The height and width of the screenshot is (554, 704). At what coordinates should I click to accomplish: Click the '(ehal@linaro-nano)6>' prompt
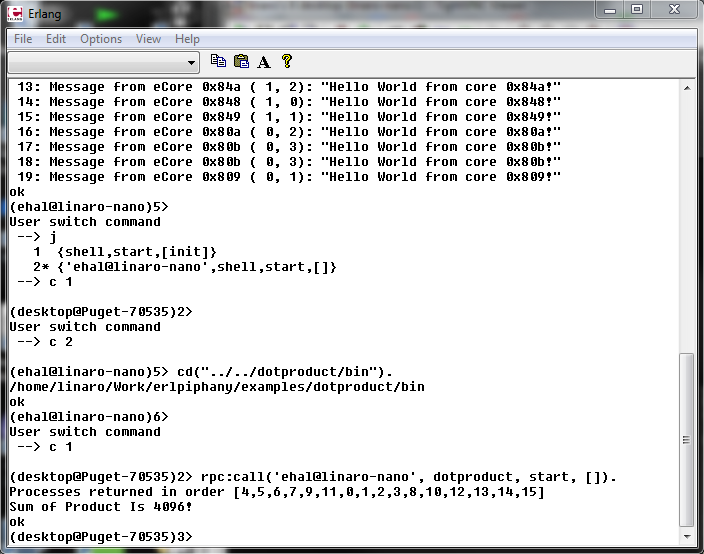click(x=89, y=417)
